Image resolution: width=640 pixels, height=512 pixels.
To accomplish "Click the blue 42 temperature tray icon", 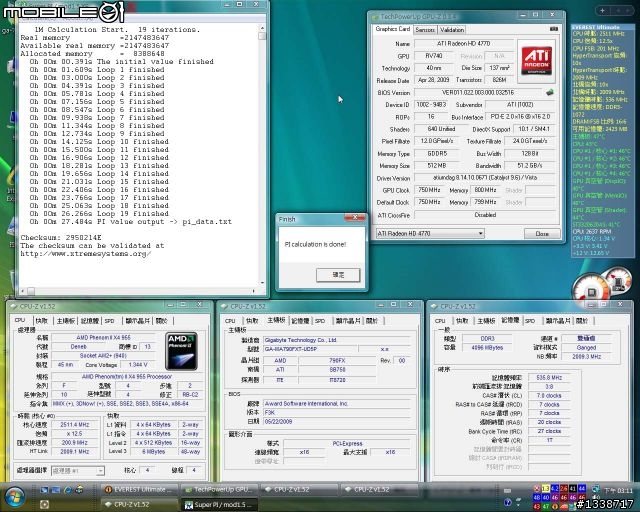I will pyautogui.click(x=555, y=488).
